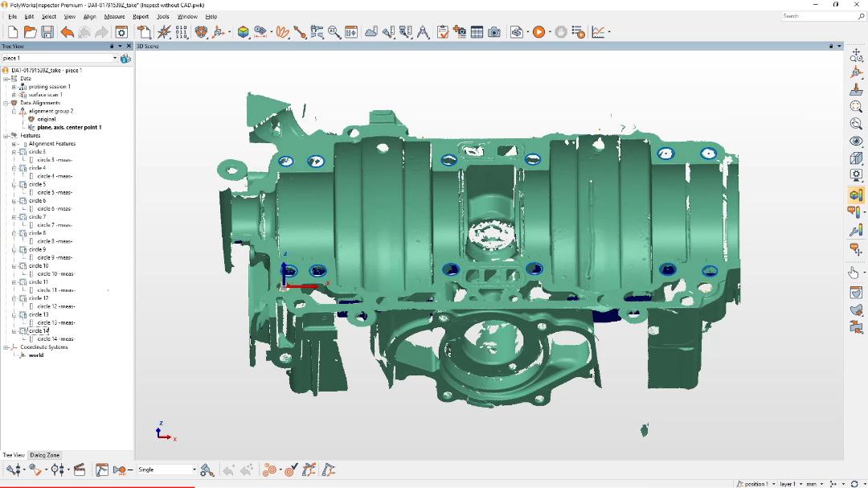Open the Measure menu

(115, 17)
